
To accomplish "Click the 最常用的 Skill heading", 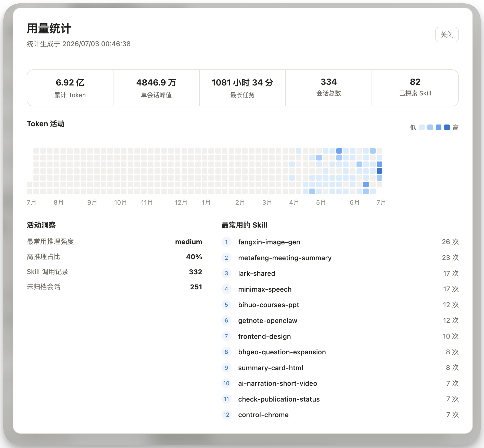I will pyautogui.click(x=244, y=225).
